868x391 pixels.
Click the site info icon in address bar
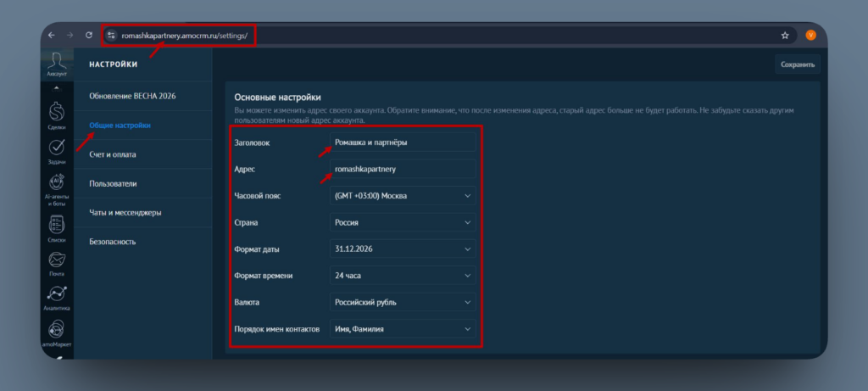(x=111, y=35)
